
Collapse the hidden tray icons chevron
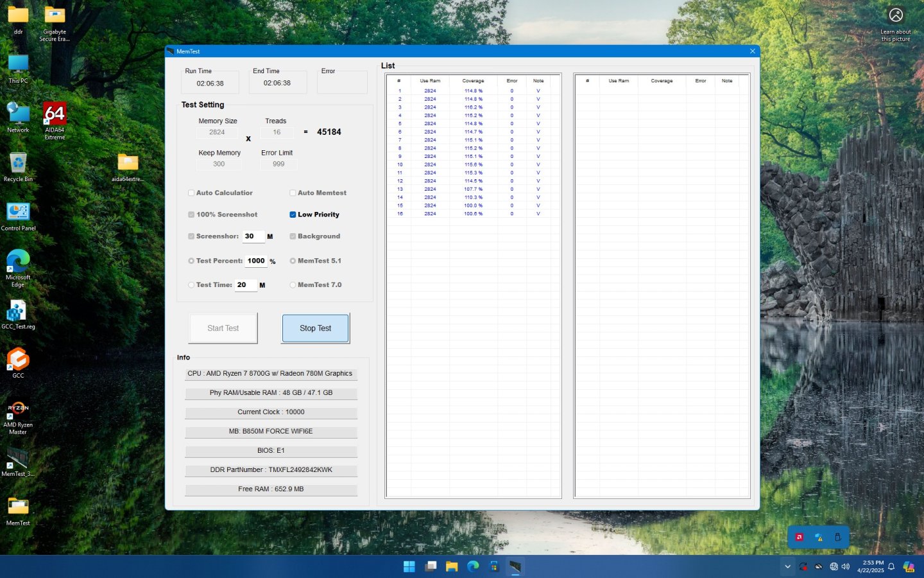787,566
